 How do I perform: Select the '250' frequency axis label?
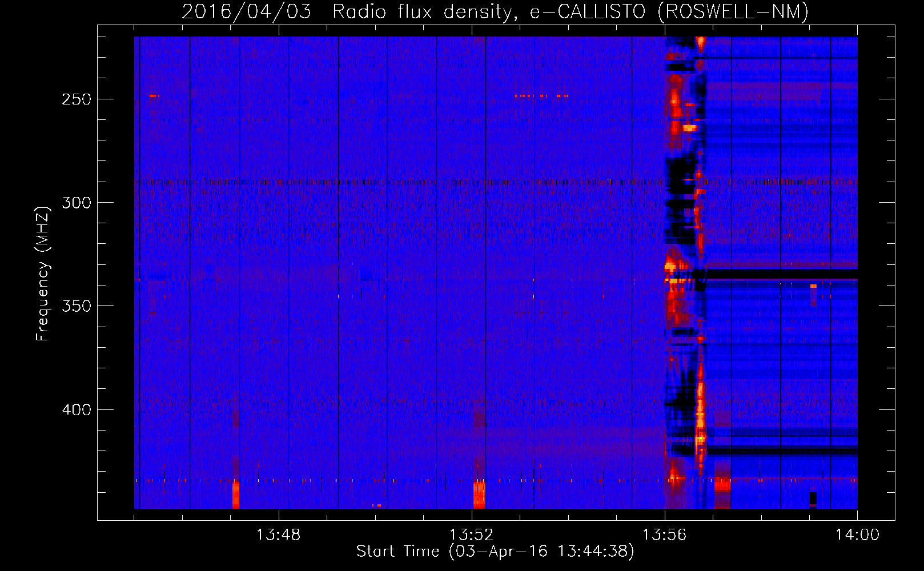click(77, 99)
